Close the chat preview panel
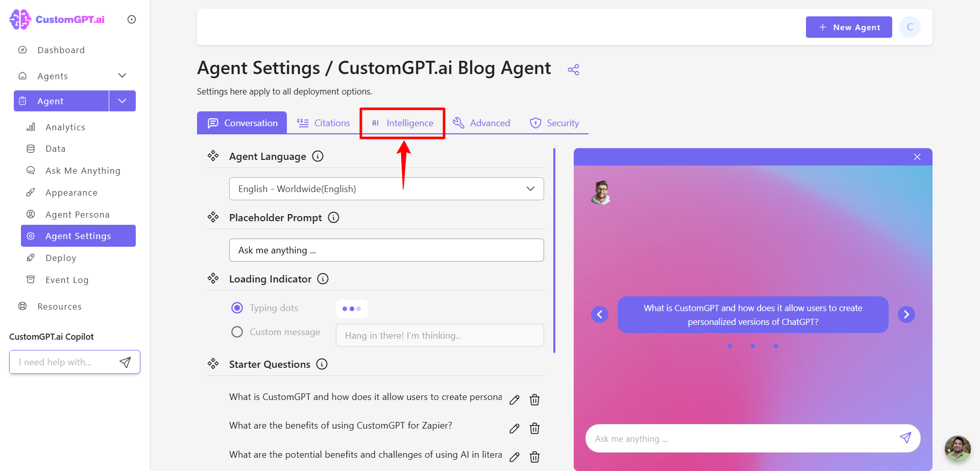 917,157
